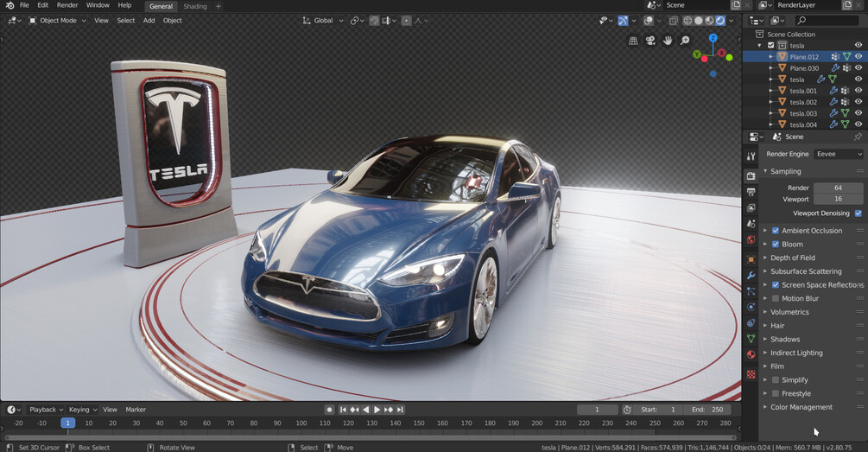Click the pan view hand icon
Image resolution: width=868 pixels, height=452 pixels.
668,41
